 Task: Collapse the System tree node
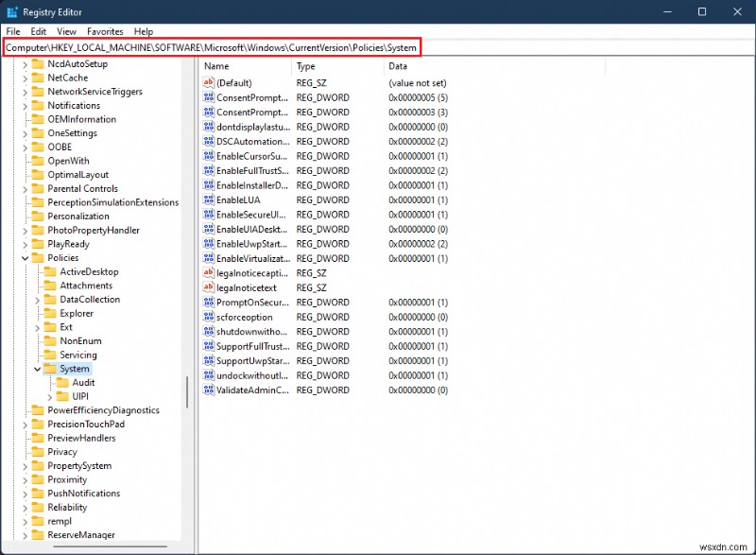click(37, 369)
